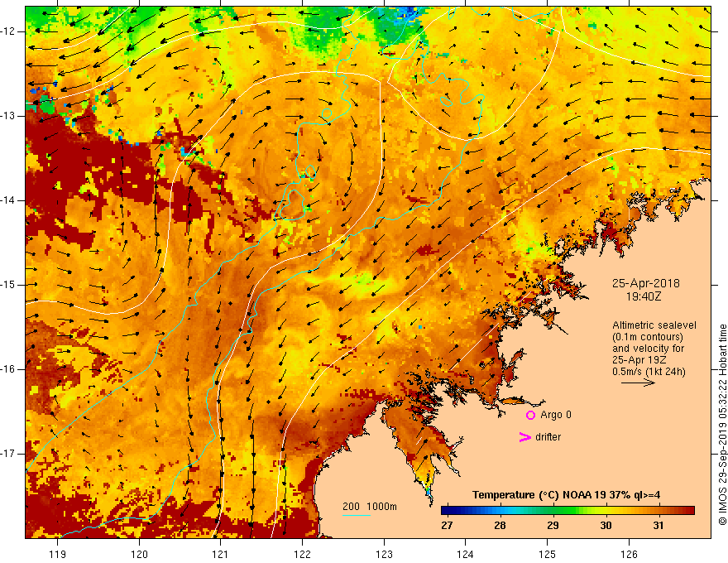Click the 'Temperature (°C) NOAA 19 37% ql>=4' title
This screenshot has height=563, width=728.
(x=566, y=495)
